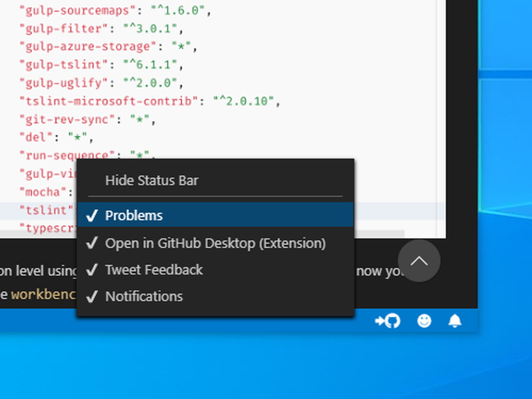Image resolution: width=532 pixels, height=399 pixels.
Task: Click the "gulp-filter" key text
Action: tap(64, 29)
